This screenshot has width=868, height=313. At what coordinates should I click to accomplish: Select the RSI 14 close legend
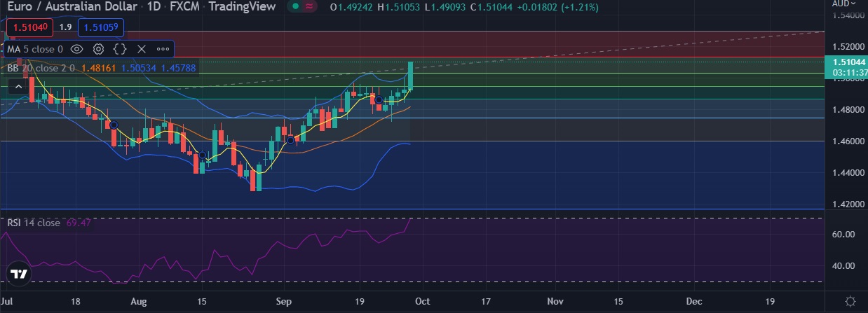[x=34, y=223]
